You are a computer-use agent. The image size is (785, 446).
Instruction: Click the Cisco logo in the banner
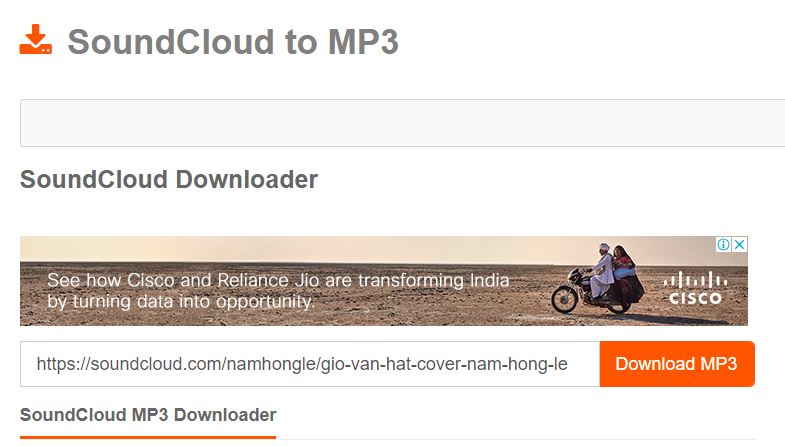695,288
